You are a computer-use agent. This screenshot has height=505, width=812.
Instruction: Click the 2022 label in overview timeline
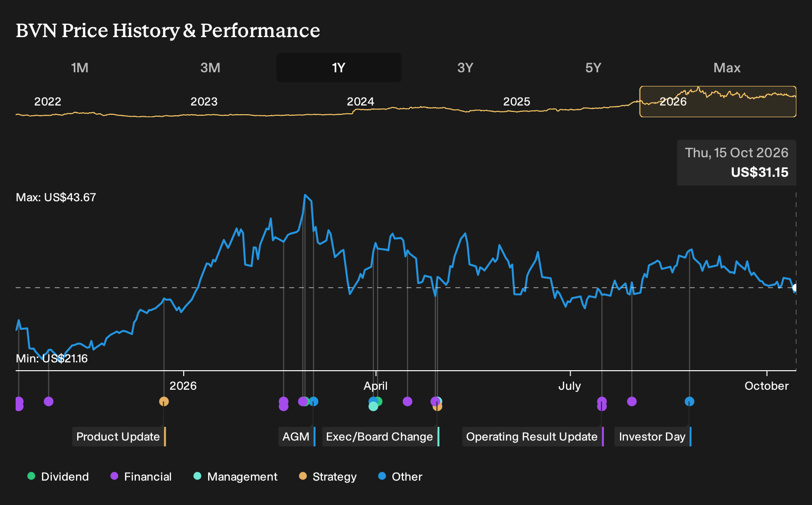(x=47, y=102)
